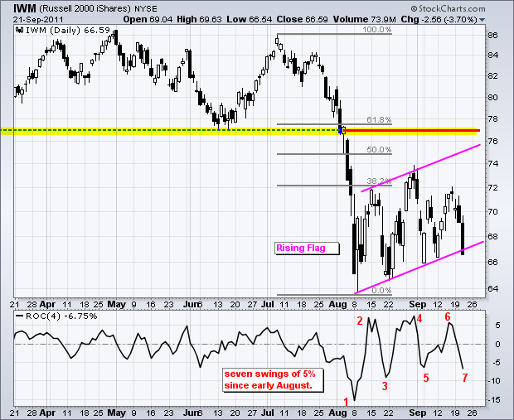This screenshot has width=514, height=420.
Task: Click the (Russell 2000 iShares) name text
Action: pos(85,9)
